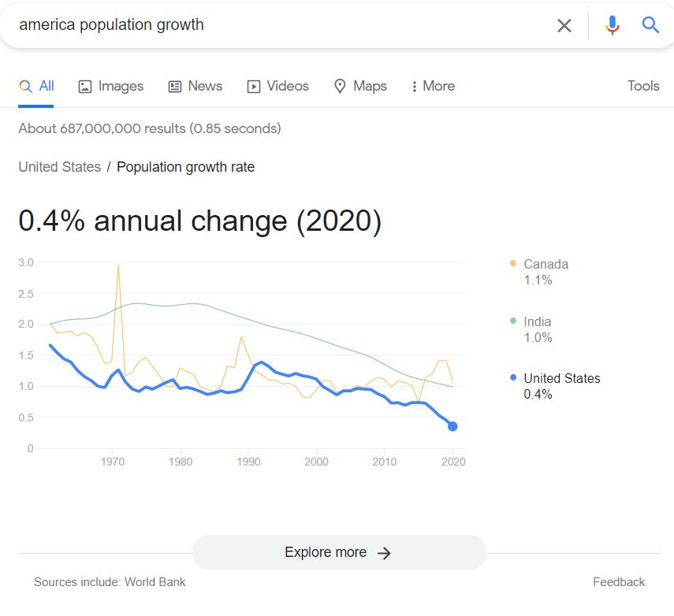Image resolution: width=674 pixels, height=616 pixels.
Task: Open the Images results tab
Action: click(111, 86)
